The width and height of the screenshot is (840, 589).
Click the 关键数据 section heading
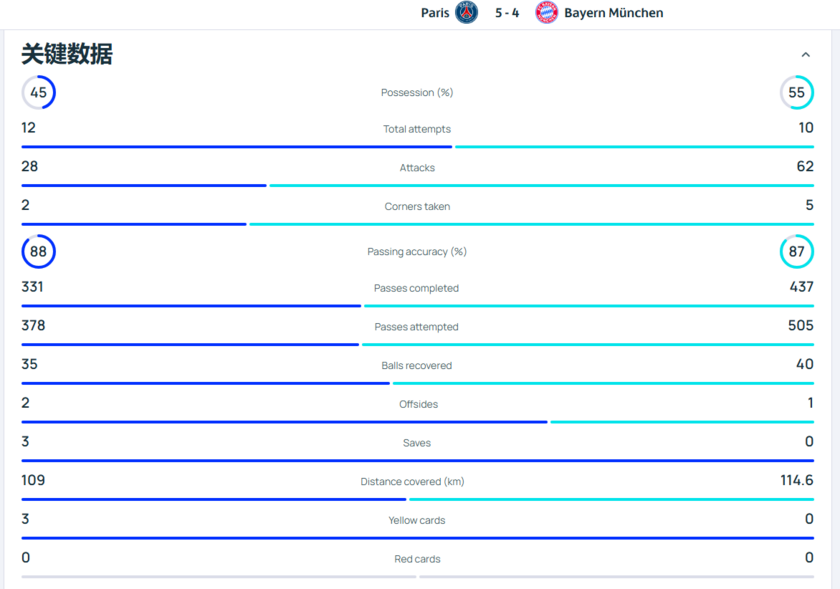click(x=67, y=55)
